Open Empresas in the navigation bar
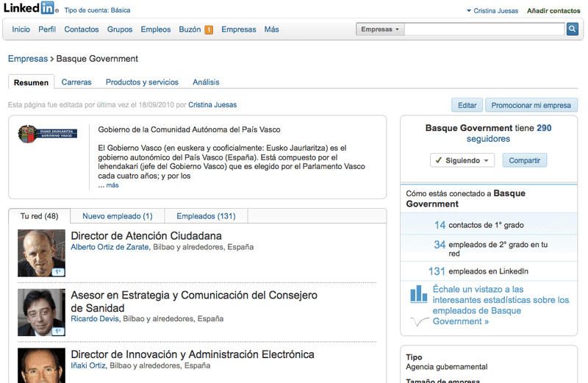 [238, 29]
